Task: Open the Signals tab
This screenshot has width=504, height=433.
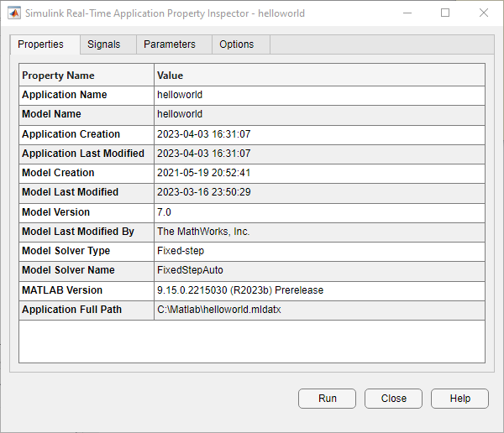Action: [104, 44]
